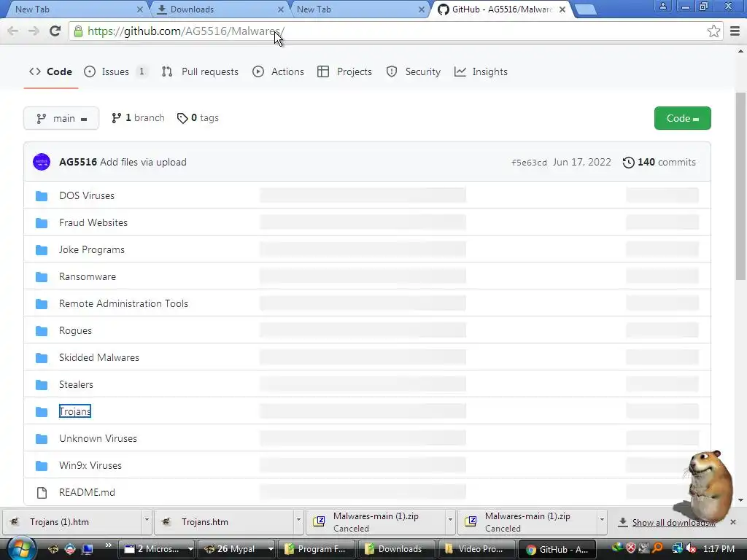Screen dimensions: 747x560
Task: Open the Skidded Malwares folder
Action: 99,357
